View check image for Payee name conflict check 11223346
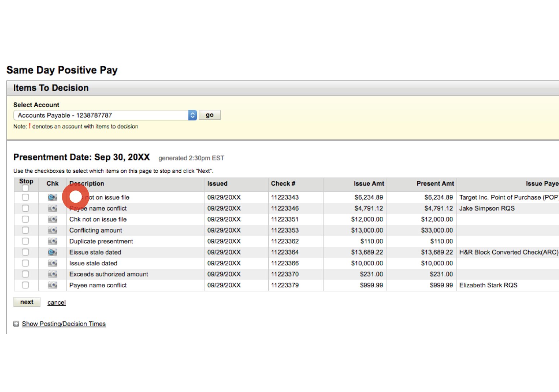This screenshot has width=559, height=392. [x=52, y=208]
